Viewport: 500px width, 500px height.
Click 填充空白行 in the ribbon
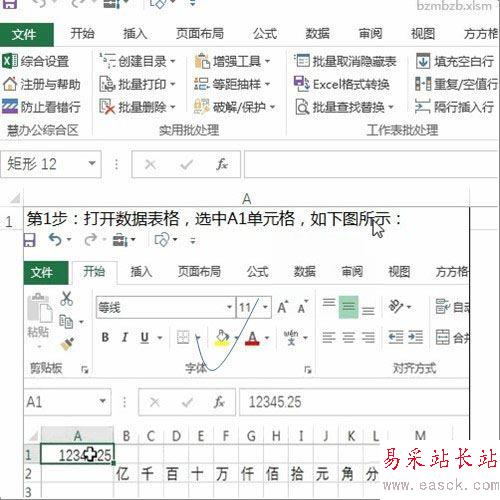click(455, 61)
